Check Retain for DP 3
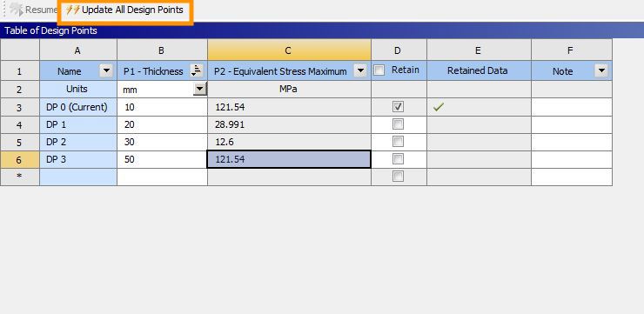 pyautogui.click(x=398, y=159)
